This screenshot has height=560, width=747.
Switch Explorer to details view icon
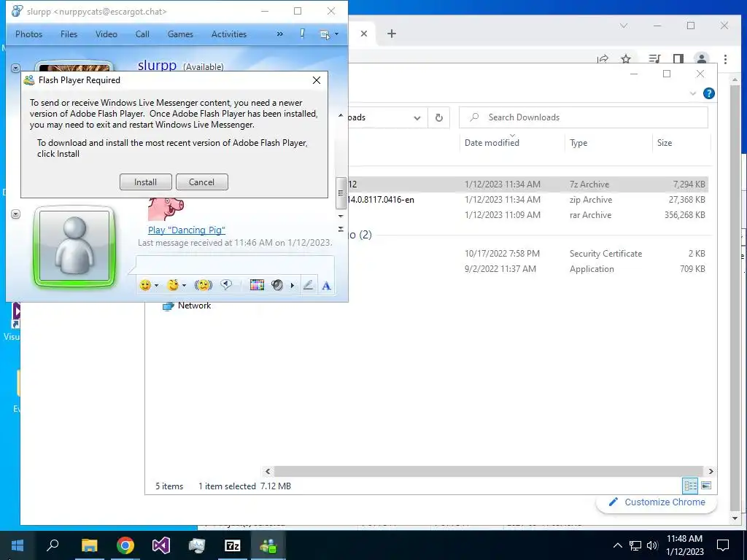point(690,486)
